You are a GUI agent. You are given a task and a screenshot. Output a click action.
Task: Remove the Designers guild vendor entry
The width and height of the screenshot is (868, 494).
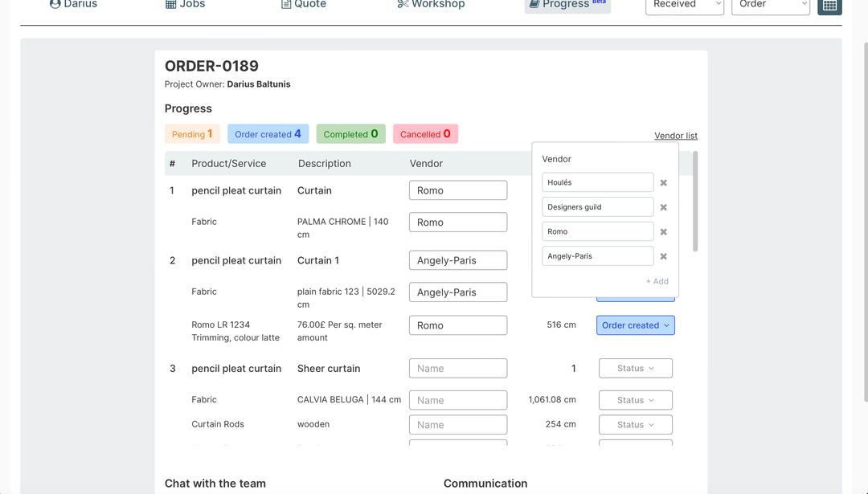click(x=663, y=207)
